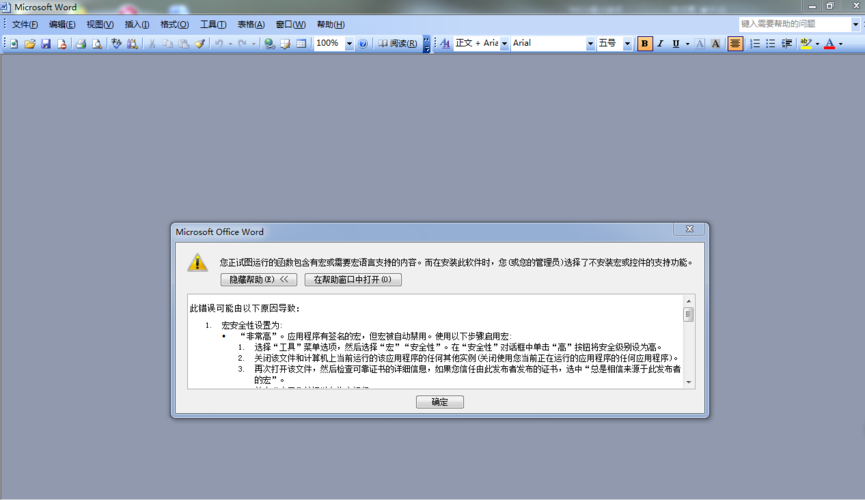Click the Research binoculars icon
This screenshot has height=500, width=865.
(x=132, y=44)
